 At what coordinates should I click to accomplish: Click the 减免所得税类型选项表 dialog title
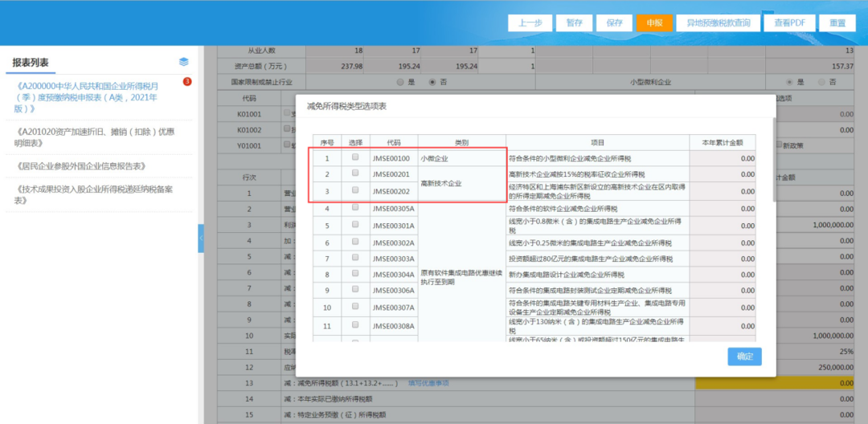click(347, 106)
